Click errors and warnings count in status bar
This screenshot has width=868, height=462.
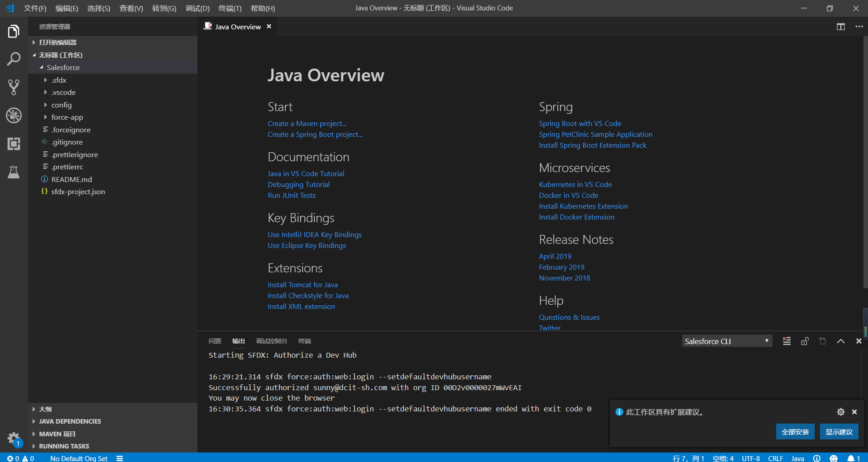[x=20, y=458]
